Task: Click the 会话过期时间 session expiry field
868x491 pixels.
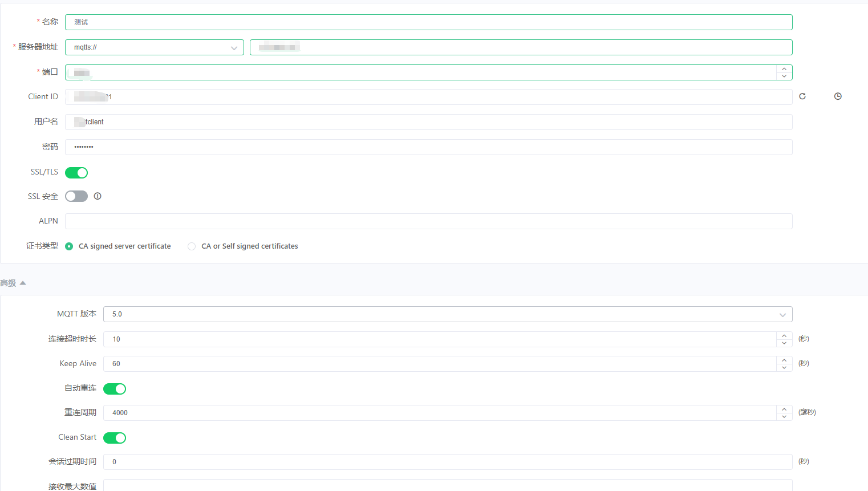Action: point(447,462)
